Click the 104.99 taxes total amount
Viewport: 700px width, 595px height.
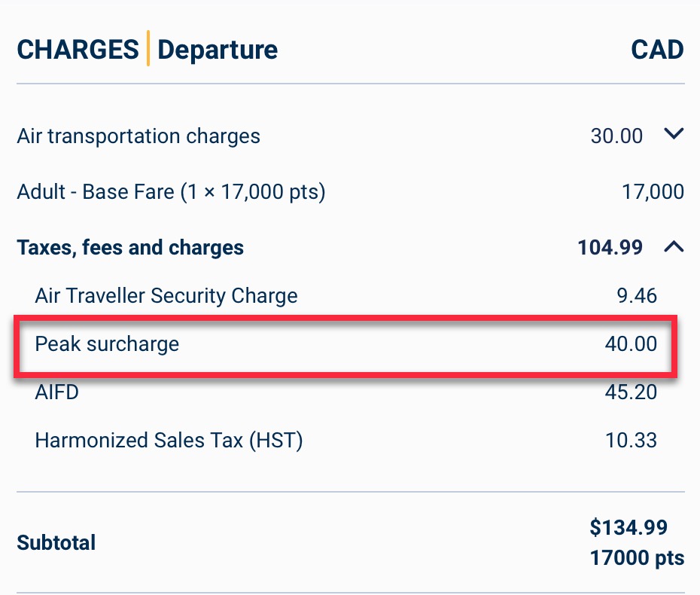click(610, 247)
